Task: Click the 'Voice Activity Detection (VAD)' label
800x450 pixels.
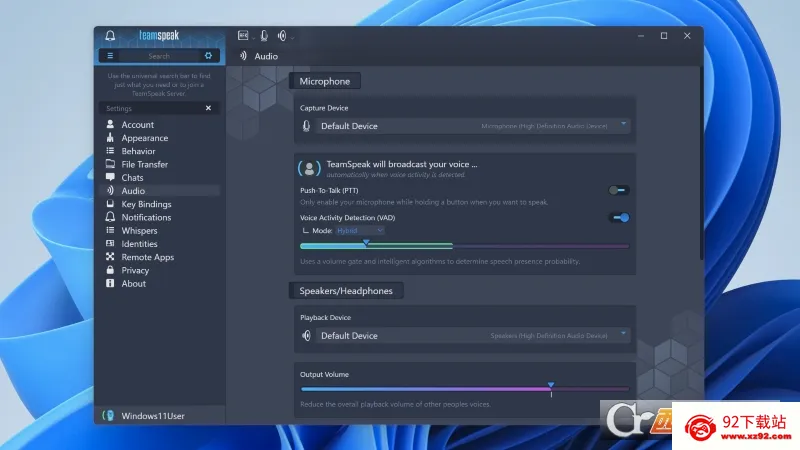Action: point(347,217)
